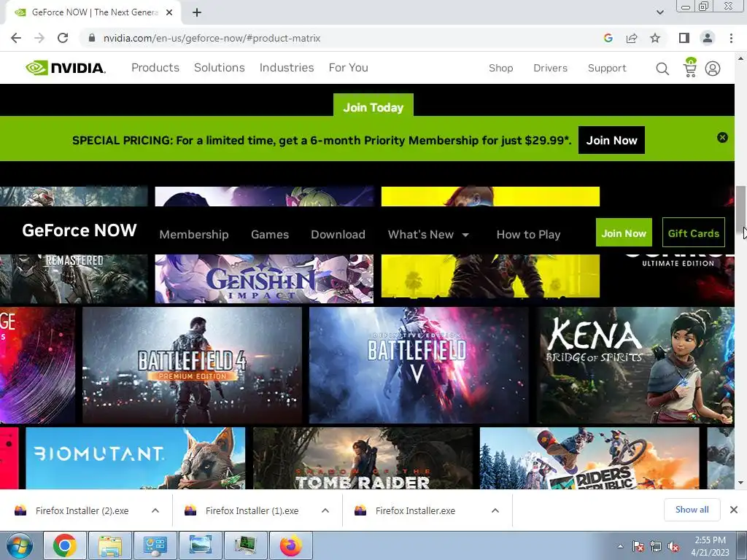Open Membership section
Viewport: 747px width, 560px height.
coord(194,234)
